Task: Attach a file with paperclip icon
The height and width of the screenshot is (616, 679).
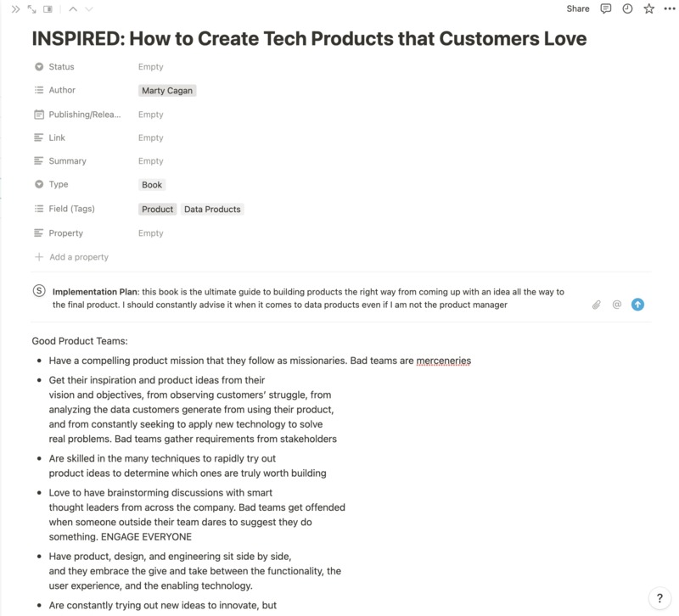Action: [x=597, y=305]
